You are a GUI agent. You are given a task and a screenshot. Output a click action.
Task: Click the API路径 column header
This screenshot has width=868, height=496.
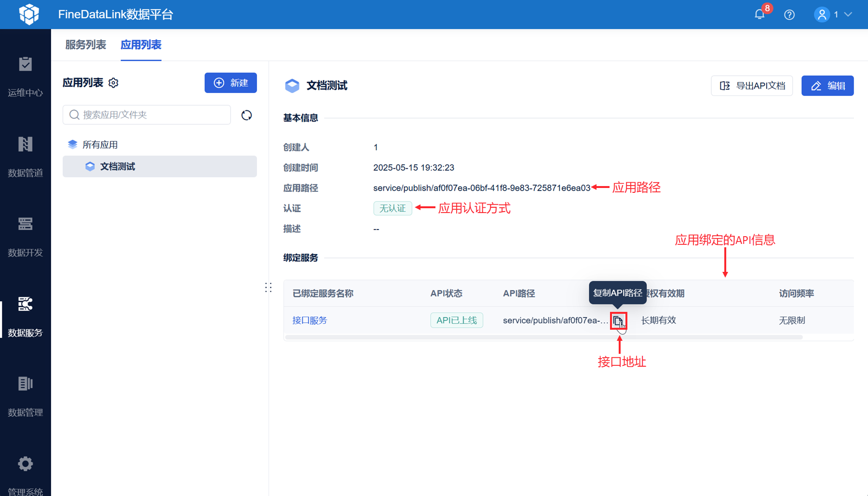click(519, 294)
